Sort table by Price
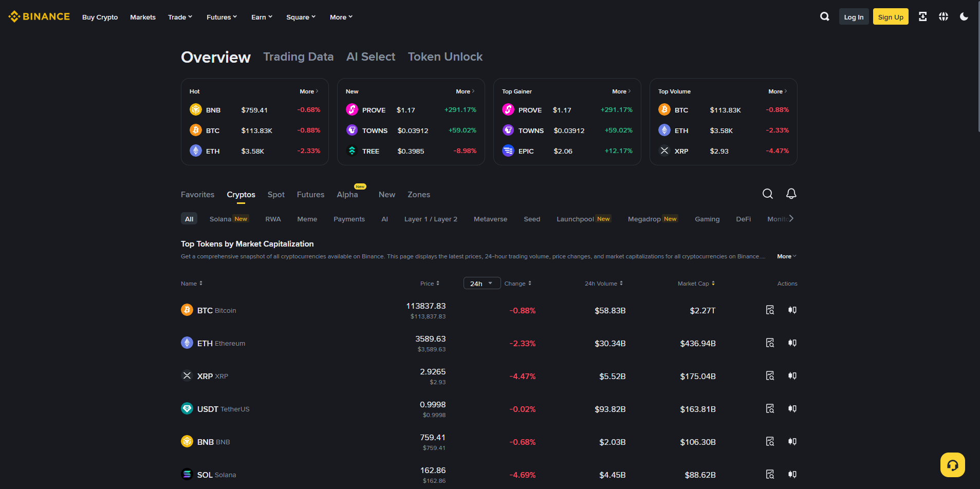Image resolution: width=980 pixels, height=489 pixels. 430,284
